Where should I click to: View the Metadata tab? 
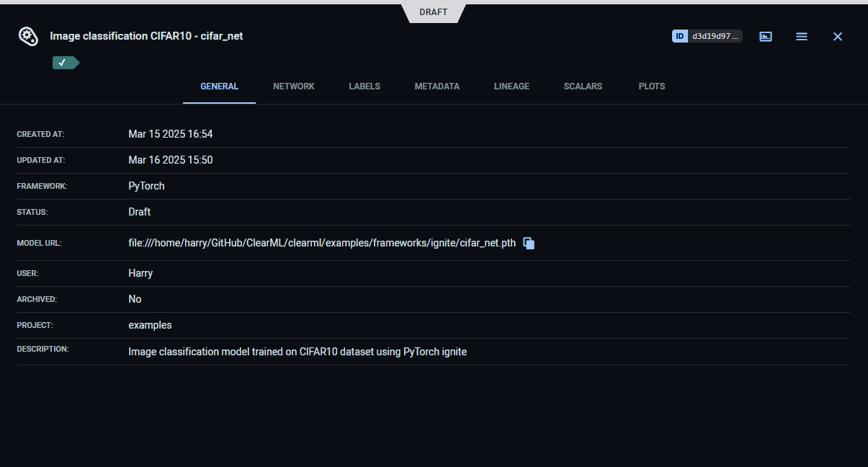[437, 86]
